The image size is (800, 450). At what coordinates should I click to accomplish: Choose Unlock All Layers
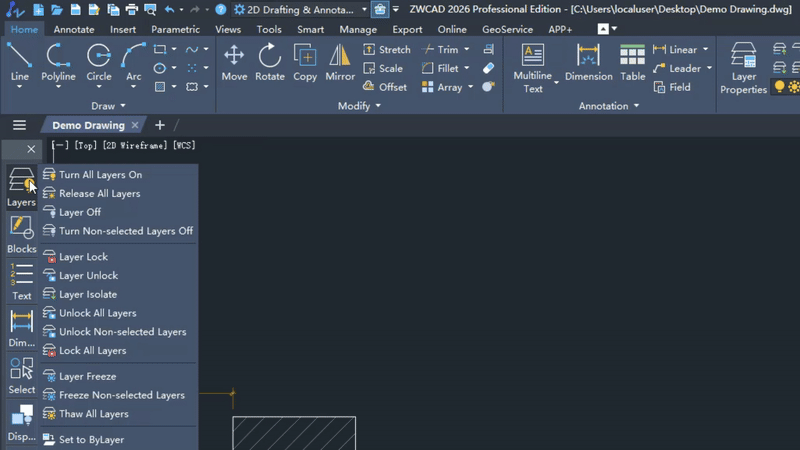click(x=118, y=313)
